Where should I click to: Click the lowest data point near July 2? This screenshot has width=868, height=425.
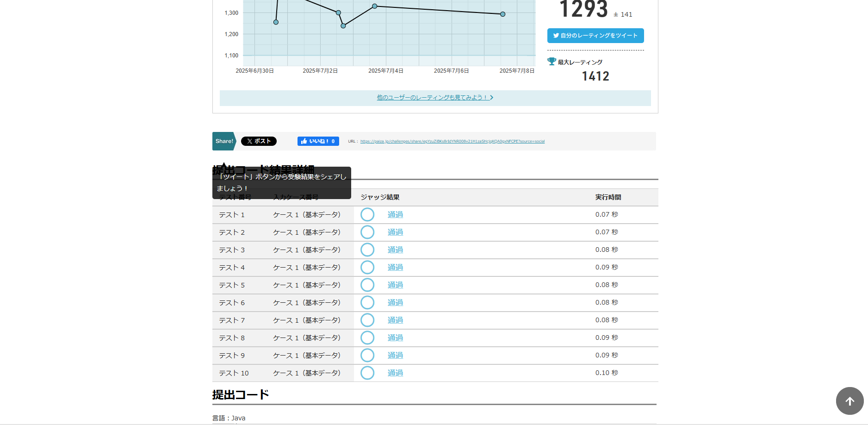(x=343, y=26)
